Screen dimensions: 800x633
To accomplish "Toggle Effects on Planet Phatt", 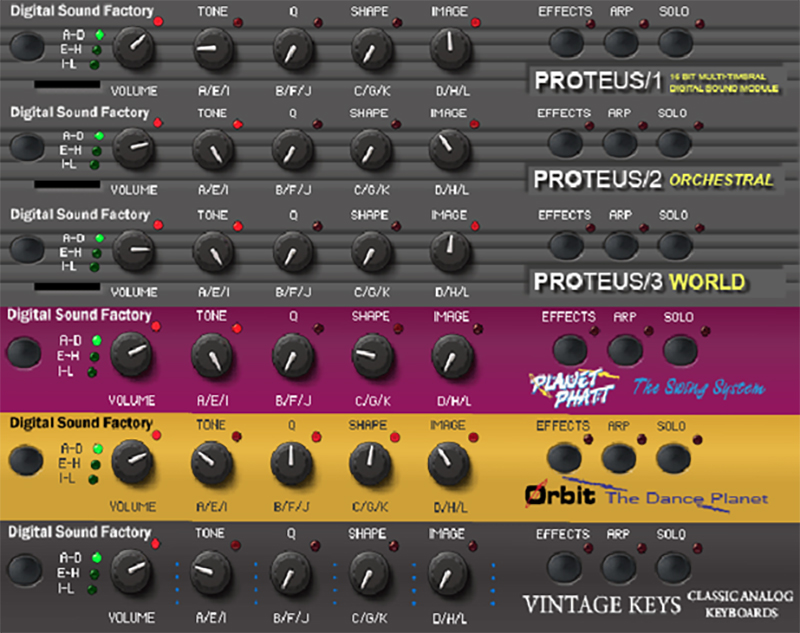I will 570,349.
